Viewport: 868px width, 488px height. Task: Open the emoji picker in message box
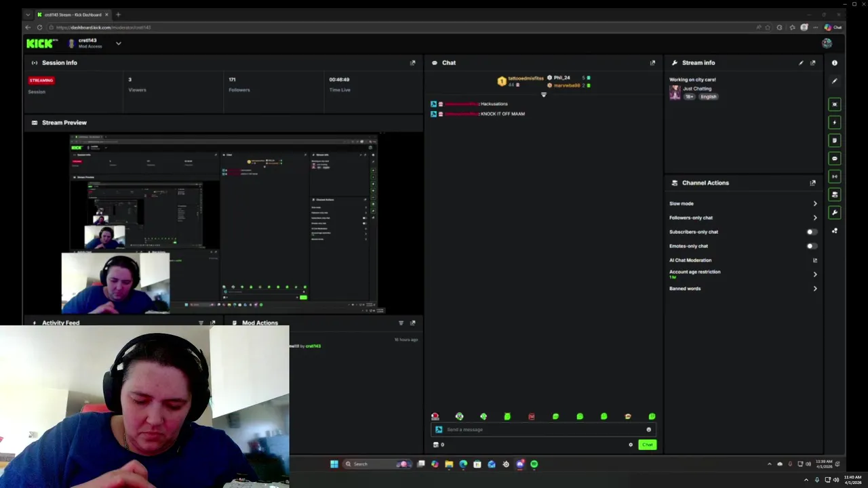coord(648,430)
